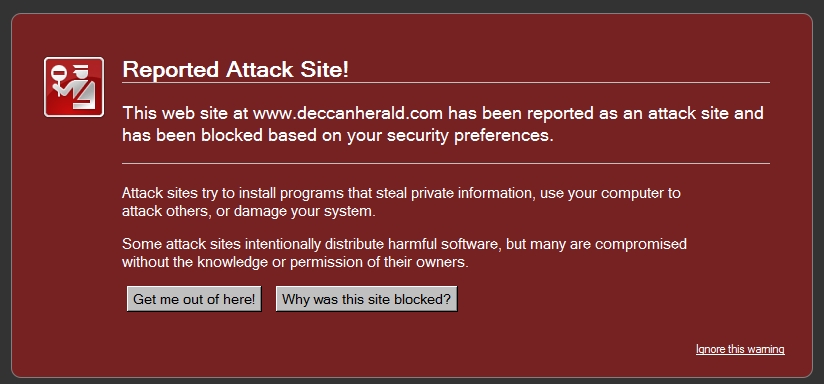Click the Some attack sites intentionally paragraph
Screen dimensions: 824x384
coord(404,253)
